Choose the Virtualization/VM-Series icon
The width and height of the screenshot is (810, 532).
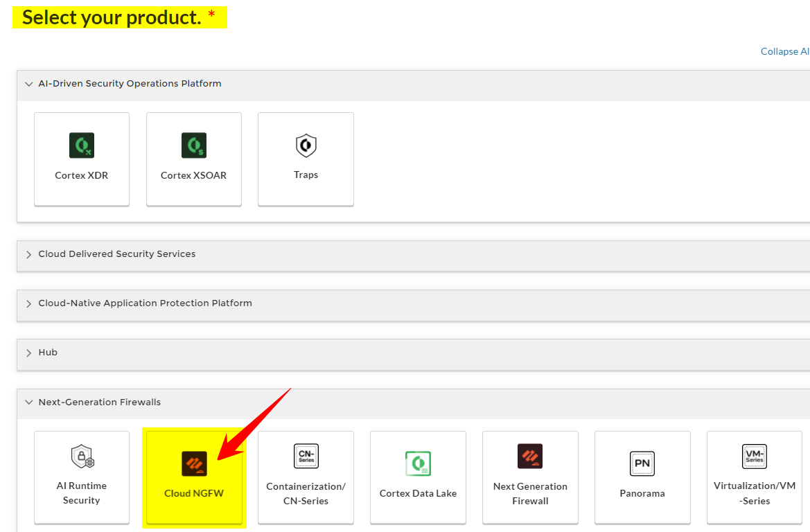coord(754,456)
